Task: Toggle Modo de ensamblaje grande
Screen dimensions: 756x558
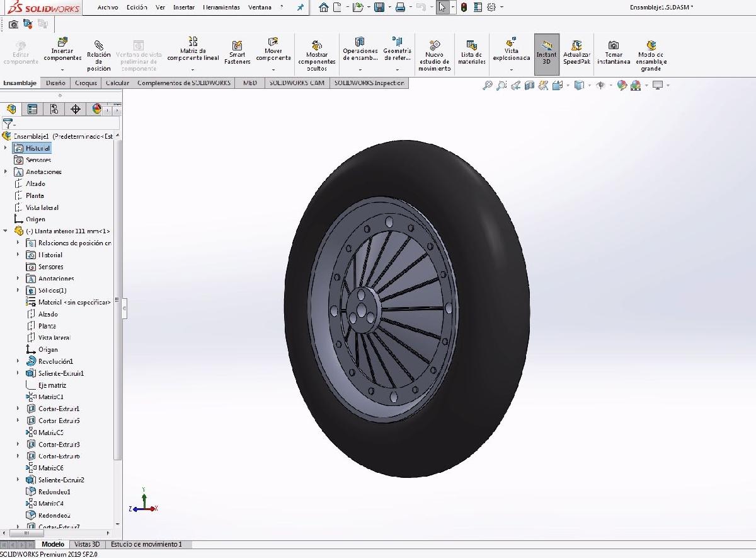Action: point(651,55)
